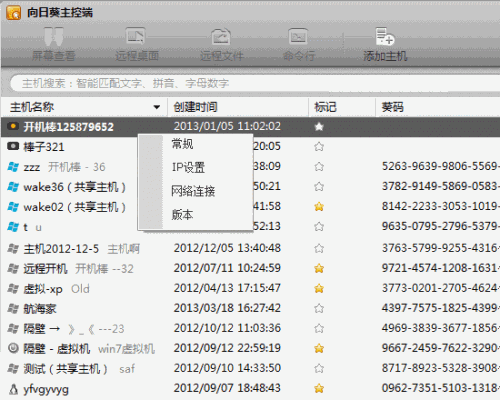500x400 pixels.
Task: Star the 航海家 host row
Action: click(319, 308)
